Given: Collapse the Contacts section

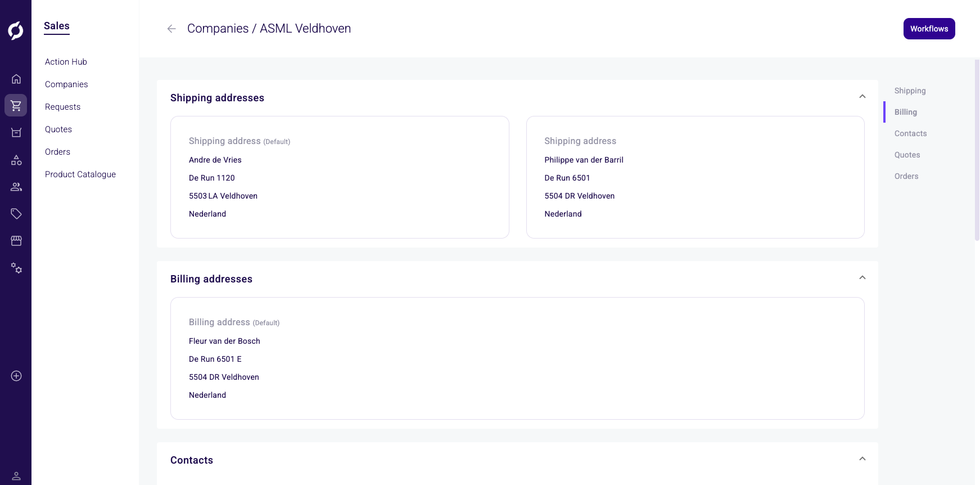Looking at the screenshot, I should [862, 459].
